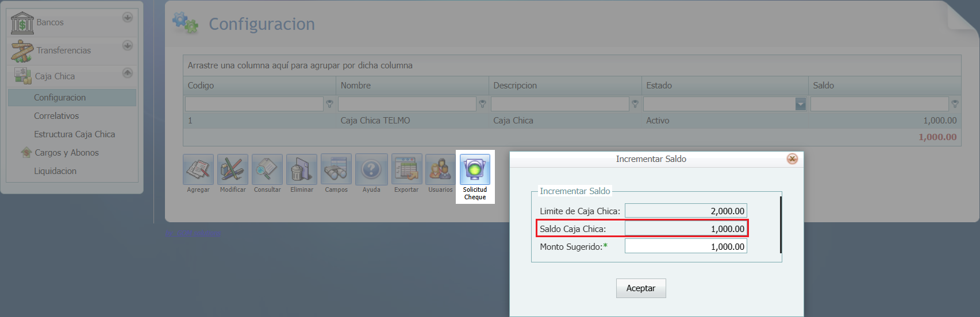This screenshot has height=317, width=980.
Task: Click the Modificar toolbar icon
Action: pyautogui.click(x=233, y=169)
